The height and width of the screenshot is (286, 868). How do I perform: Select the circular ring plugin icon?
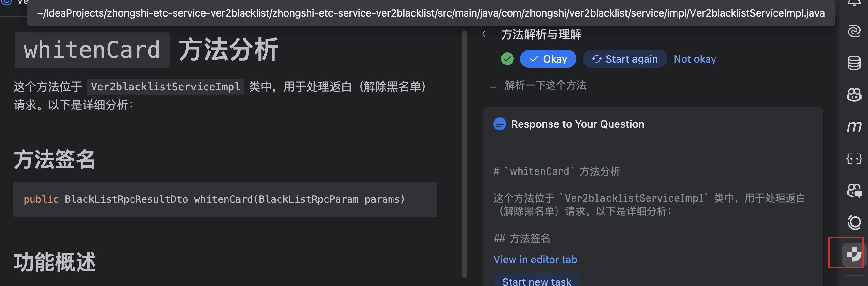click(855, 222)
